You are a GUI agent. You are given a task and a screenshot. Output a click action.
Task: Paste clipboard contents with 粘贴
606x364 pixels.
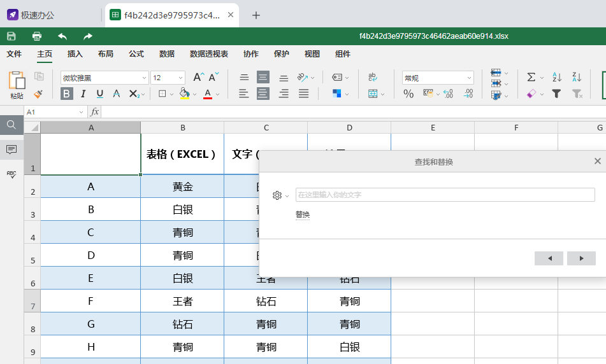[x=17, y=85]
